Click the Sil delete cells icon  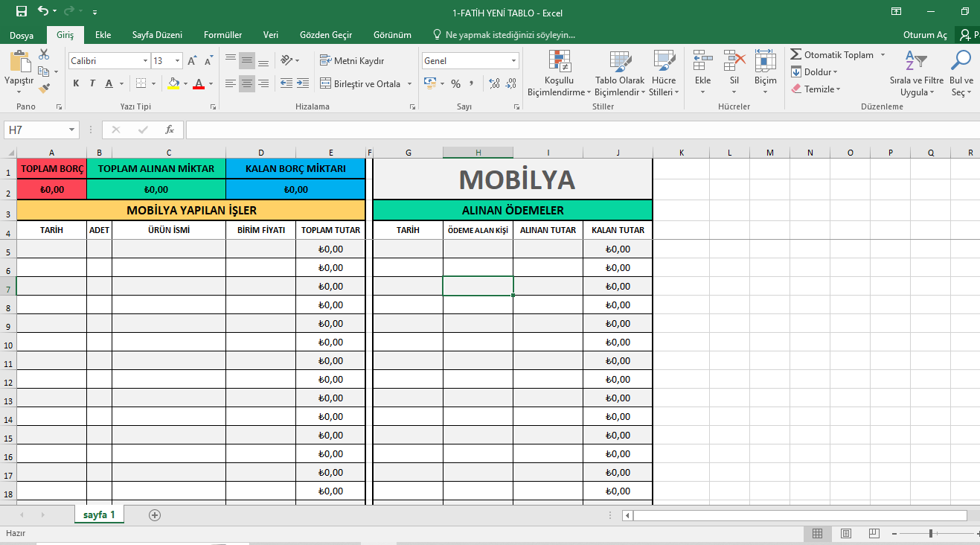[x=734, y=60]
